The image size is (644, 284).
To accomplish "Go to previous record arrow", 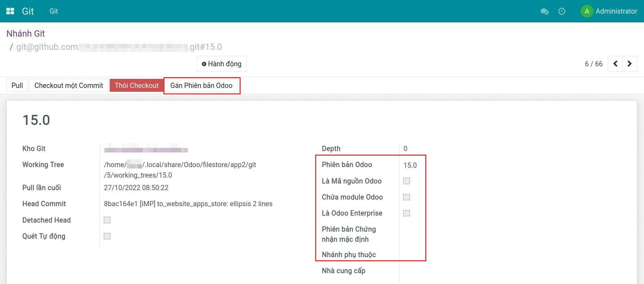I will 615,64.
